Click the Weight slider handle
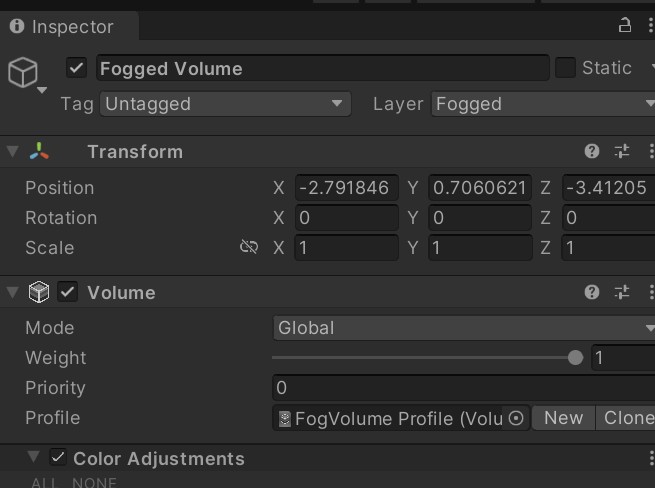 575,358
